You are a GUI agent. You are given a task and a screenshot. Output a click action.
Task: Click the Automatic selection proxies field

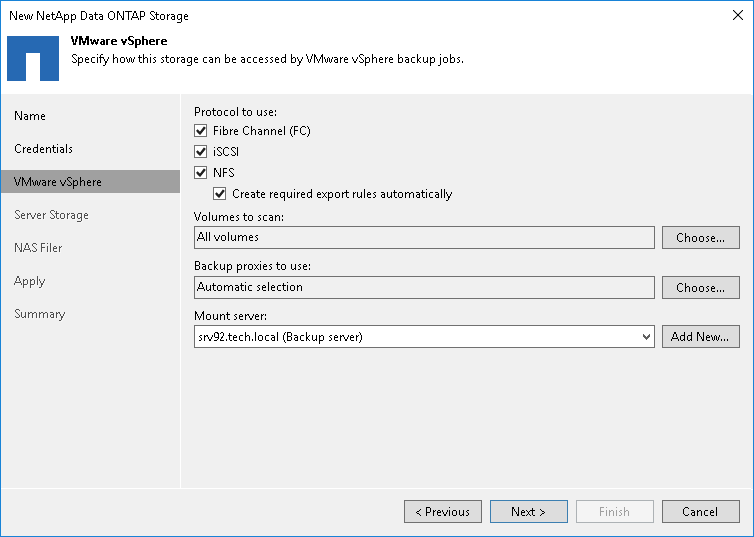[424, 288]
